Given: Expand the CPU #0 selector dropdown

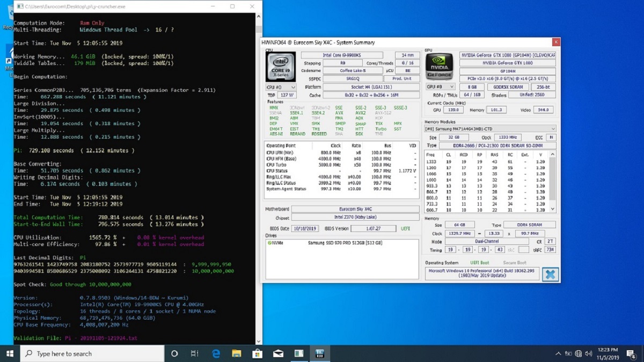Looking at the screenshot, I should pyautogui.click(x=281, y=87).
